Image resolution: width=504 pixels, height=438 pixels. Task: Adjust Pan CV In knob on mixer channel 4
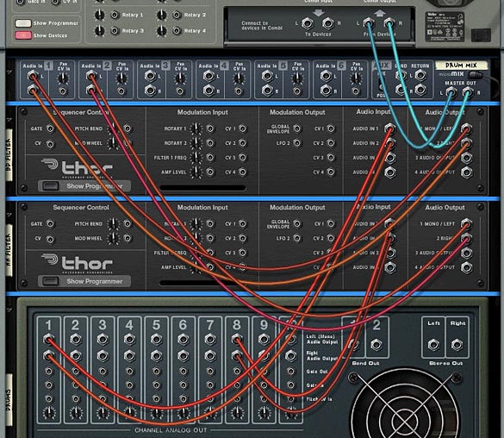click(x=239, y=78)
